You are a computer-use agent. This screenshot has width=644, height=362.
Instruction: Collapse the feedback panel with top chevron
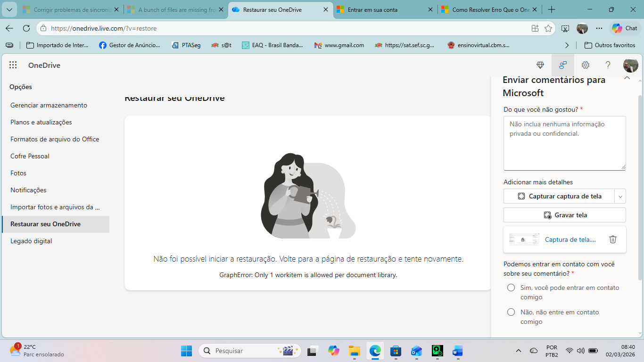pyautogui.click(x=627, y=78)
